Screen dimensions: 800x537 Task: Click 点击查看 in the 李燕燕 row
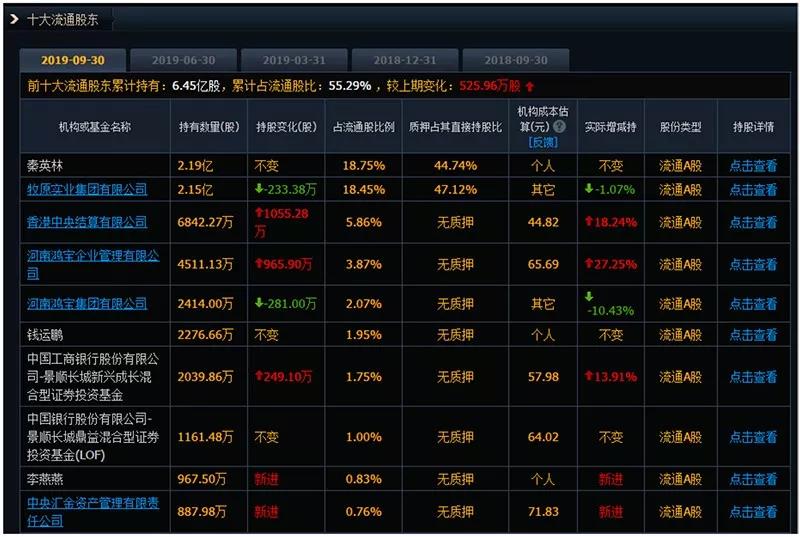(752, 479)
